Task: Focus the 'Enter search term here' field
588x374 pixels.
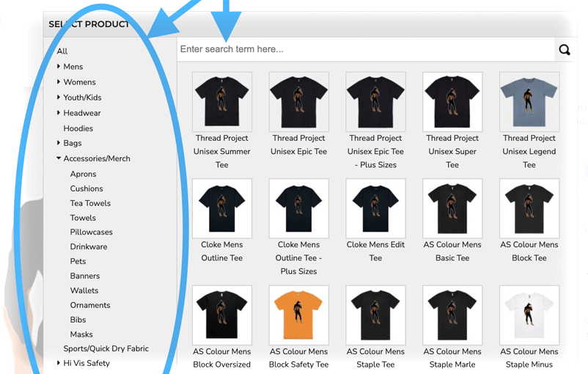Action: (x=366, y=49)
